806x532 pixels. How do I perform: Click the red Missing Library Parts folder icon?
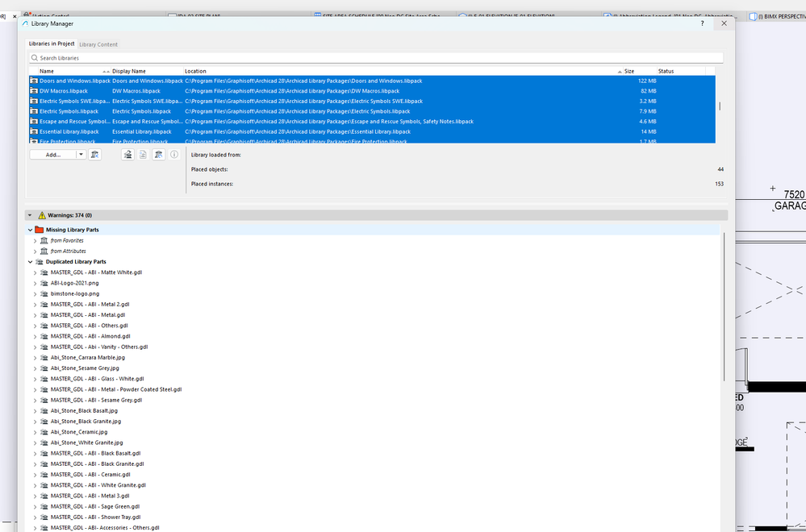[39, 230]
